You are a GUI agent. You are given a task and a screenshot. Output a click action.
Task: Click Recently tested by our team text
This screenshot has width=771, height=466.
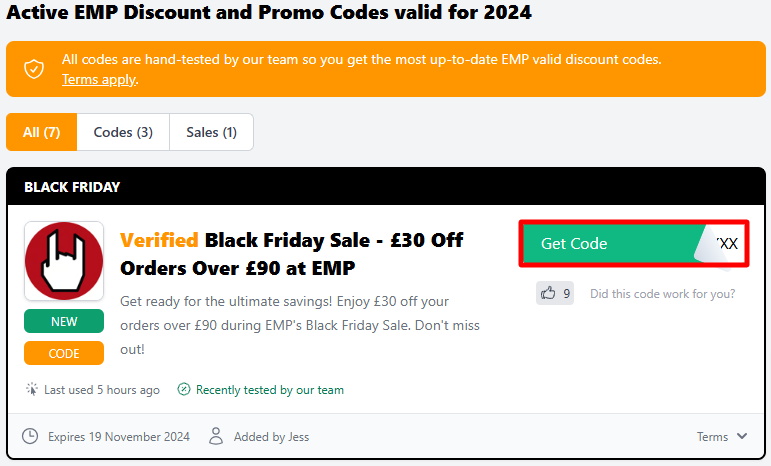click(269, 390)
